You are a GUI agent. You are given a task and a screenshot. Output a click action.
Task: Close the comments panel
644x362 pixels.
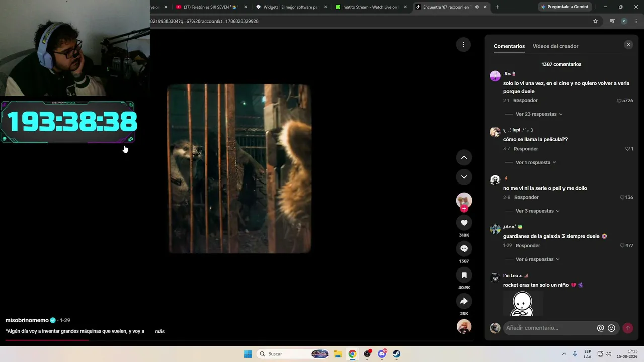coord(628,45)
